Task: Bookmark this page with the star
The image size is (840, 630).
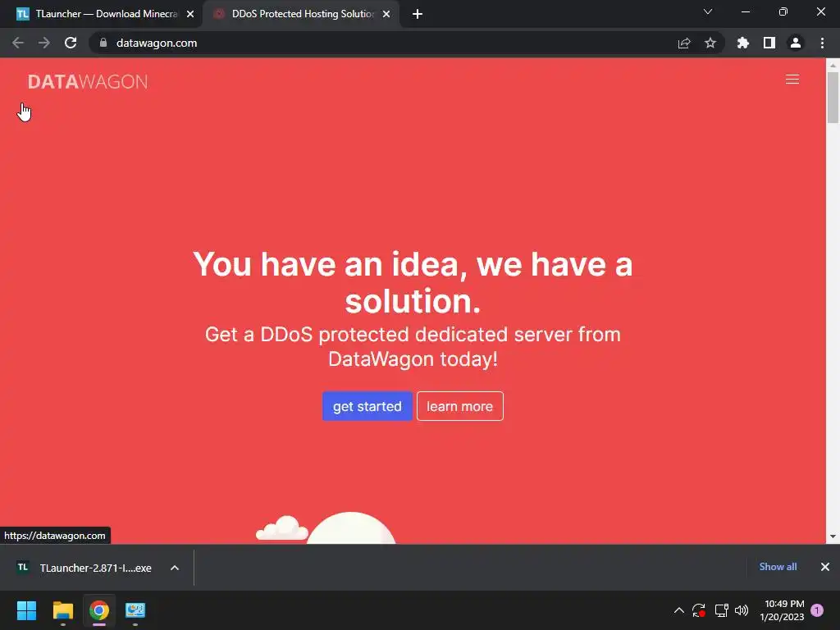Action: [x=710, y=43]
